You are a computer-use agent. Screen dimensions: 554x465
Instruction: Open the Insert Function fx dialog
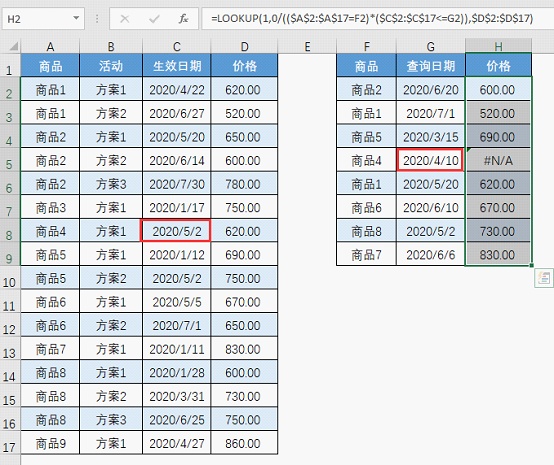pos(183,19)
